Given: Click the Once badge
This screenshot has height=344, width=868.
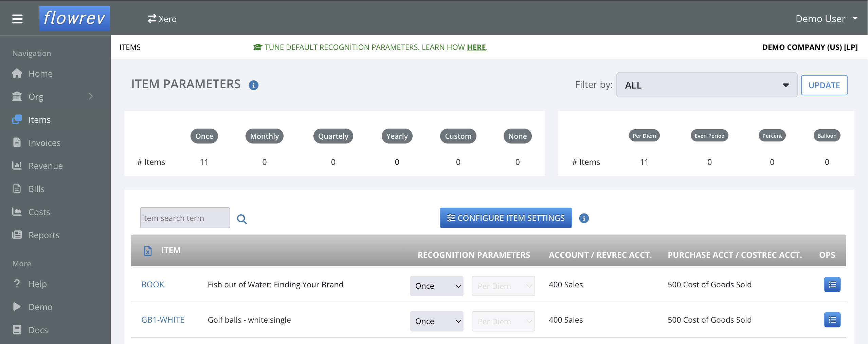Looking at the screenshot, I should [x=204, y=136].
